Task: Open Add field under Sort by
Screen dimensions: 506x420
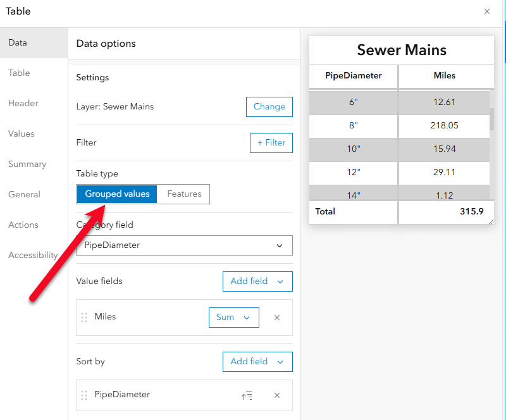Action: coord(257,361)
